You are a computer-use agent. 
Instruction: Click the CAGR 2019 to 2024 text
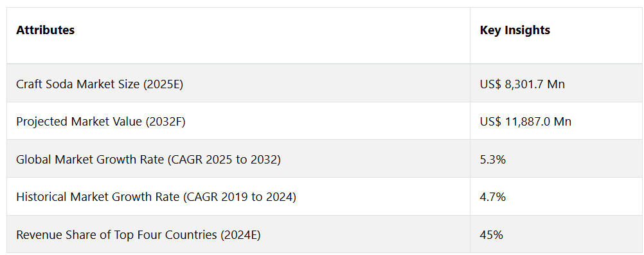point(240,198)
